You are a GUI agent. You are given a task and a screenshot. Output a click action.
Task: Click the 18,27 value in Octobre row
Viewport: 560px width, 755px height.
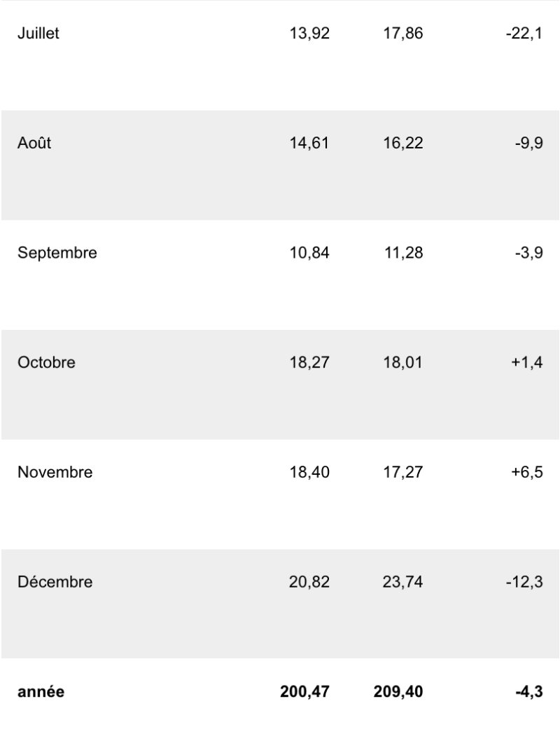[309, 363]
